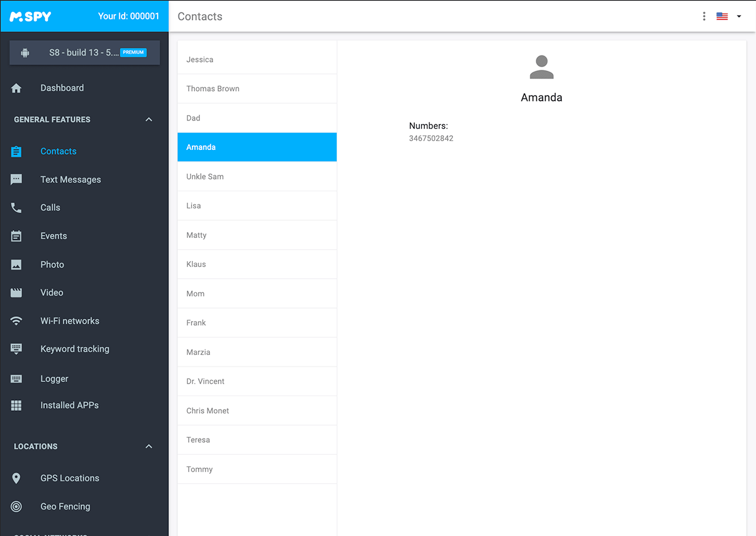This screenshot has height=536, width=756.
Task: Click the Text Messages speech bubble icon
Action: (x=17, y=179)
